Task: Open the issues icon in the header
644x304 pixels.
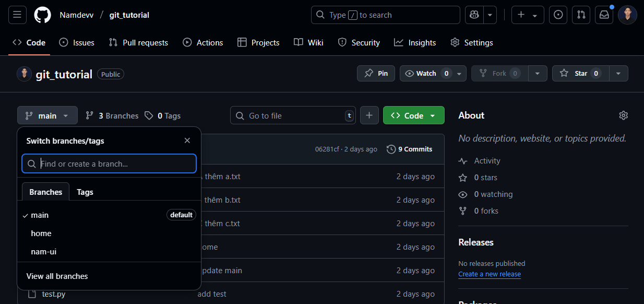Action: click(x=558, y=15)
